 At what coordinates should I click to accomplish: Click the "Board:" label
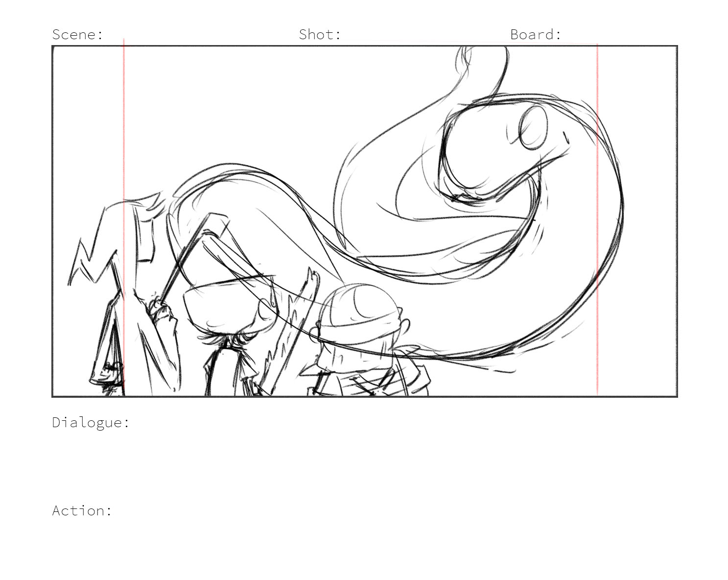point(536,34)
